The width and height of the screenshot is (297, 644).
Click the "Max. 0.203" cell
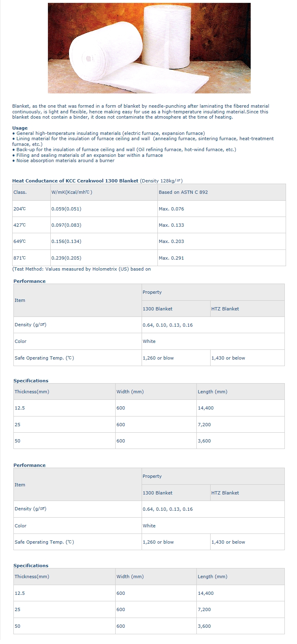pyautogui.click(x=171, y=241)
